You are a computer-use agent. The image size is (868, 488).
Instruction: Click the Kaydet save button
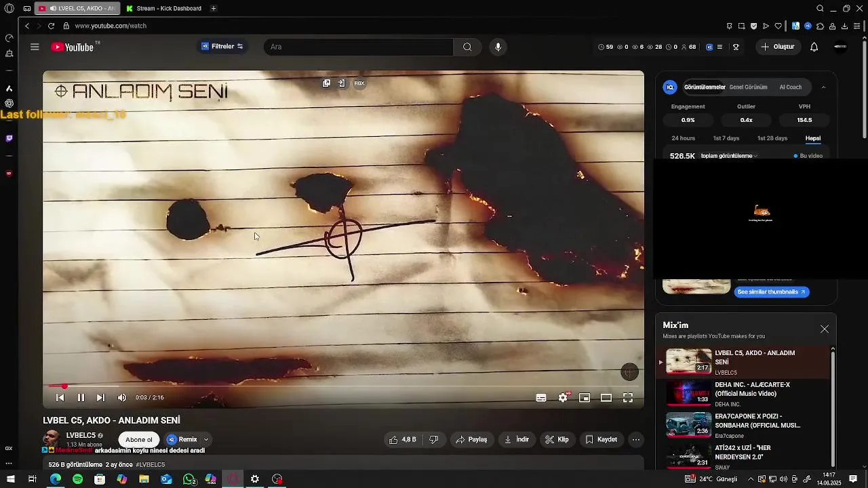click(x=601, y=439)
